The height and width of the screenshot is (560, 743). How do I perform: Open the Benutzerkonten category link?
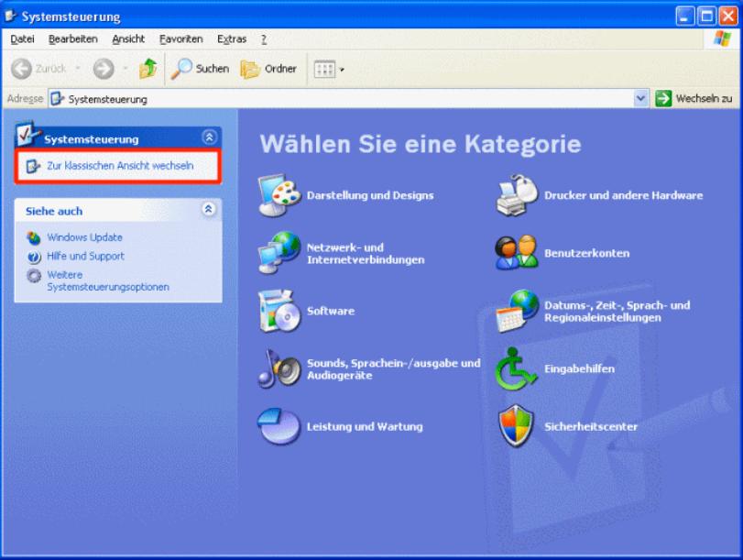coord(586,253)
